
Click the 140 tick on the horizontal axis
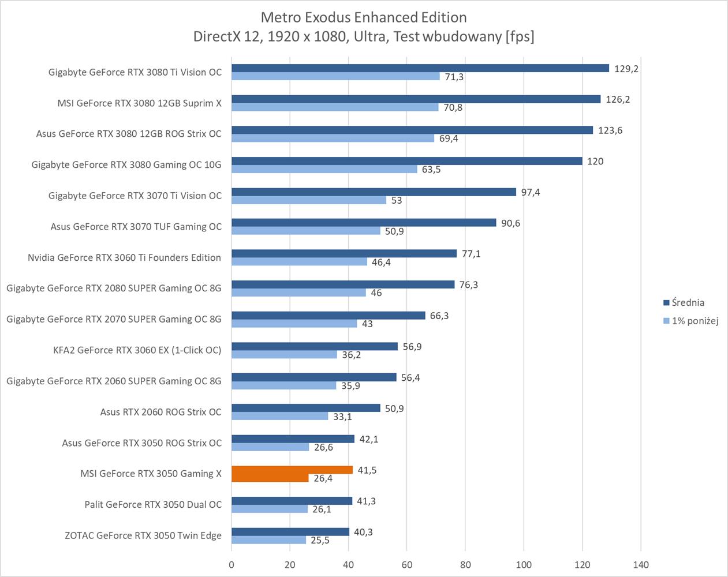click(x=641, y=564)
